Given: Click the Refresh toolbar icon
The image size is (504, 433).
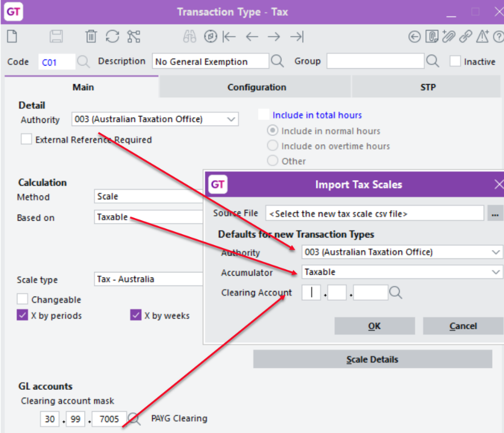Looking at the screenshot, I should (x=112, y=37).
